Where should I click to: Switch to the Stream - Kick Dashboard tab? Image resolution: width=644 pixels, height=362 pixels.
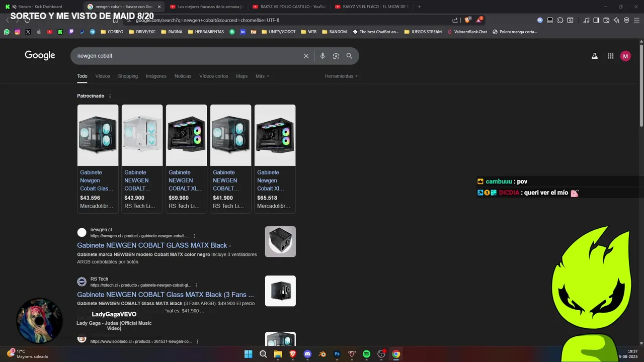click(40, 7)
